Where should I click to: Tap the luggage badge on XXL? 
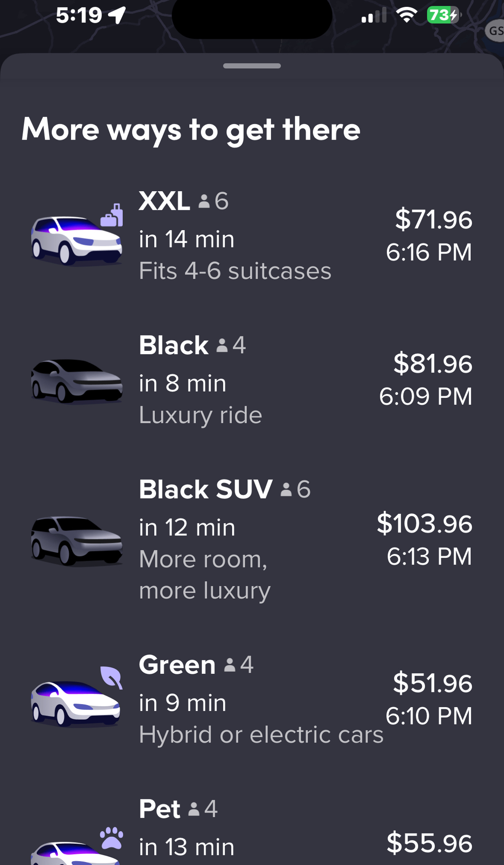click(x=112, y=215)
